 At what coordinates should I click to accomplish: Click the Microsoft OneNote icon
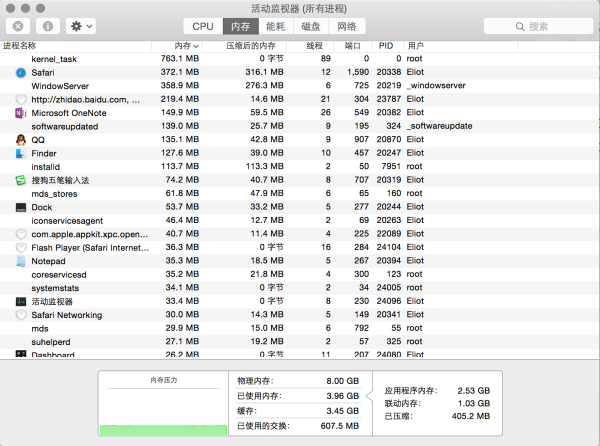coord(21,113)
